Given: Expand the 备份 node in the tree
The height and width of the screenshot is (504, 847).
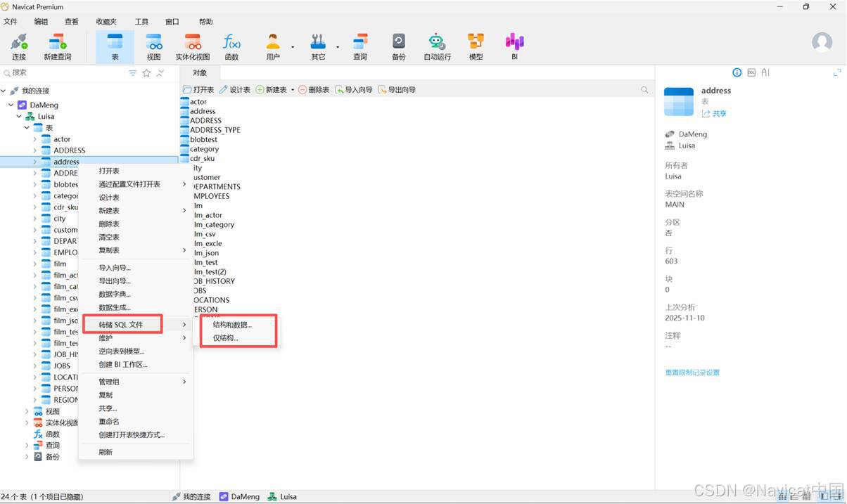Looking at the screenshot, I should pos(27,457).
